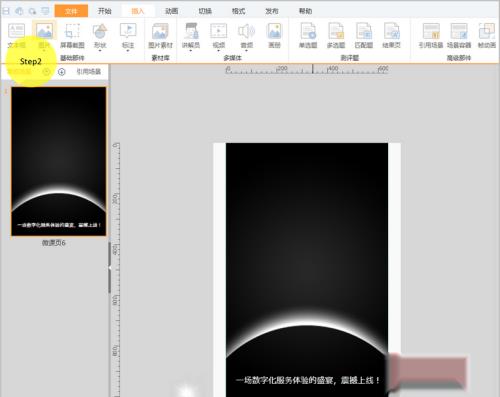Choose the 屏幕截图 screenshot tool
Viewport: 500px width, 397px height.
pyautogui.click(x=72, y=35)
